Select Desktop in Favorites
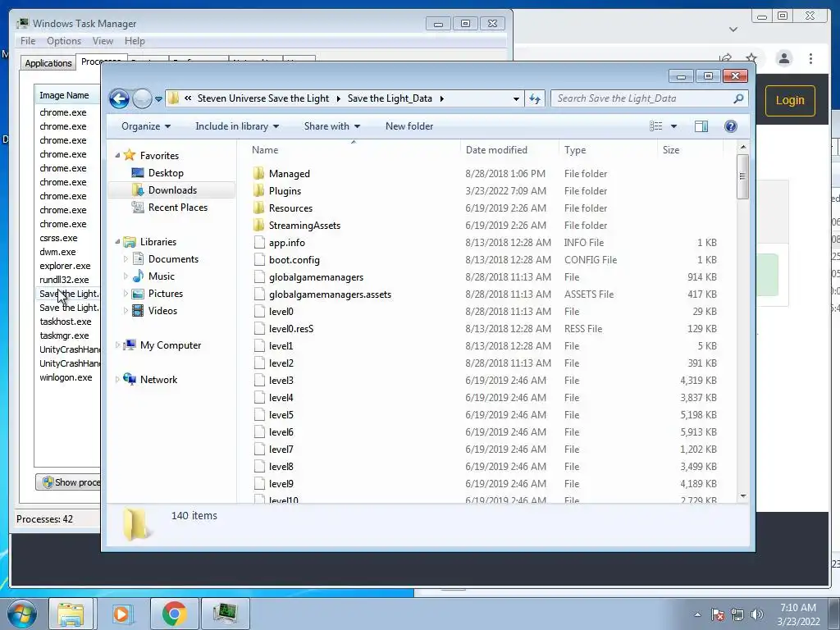This screenshot has height=630, width=840. [166, 173]
